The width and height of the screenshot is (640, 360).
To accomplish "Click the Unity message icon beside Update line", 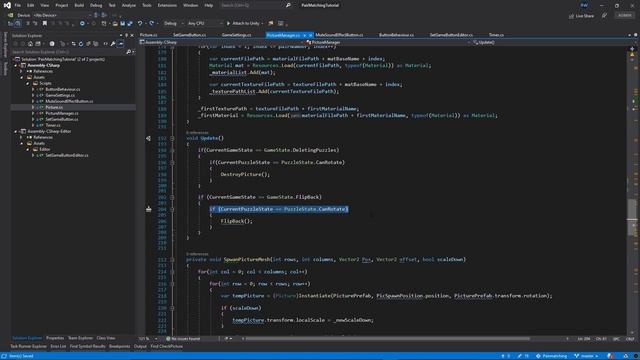I will pyautogui.click(x=149, y=138).
